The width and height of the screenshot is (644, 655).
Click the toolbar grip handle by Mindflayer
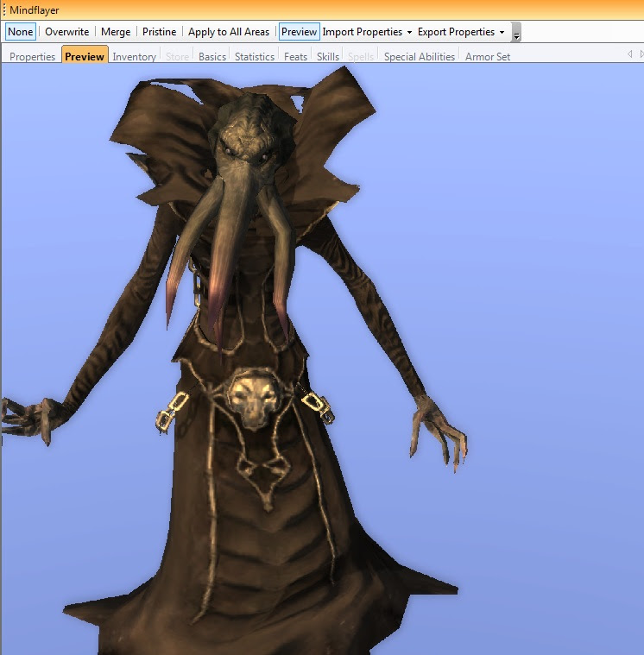pos(4,10)
